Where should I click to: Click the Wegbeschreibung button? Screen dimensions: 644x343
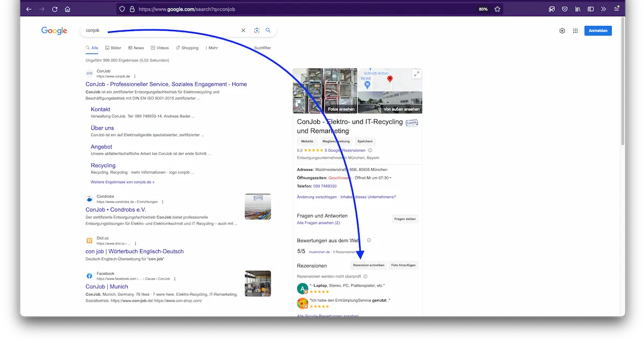(336, 141)
